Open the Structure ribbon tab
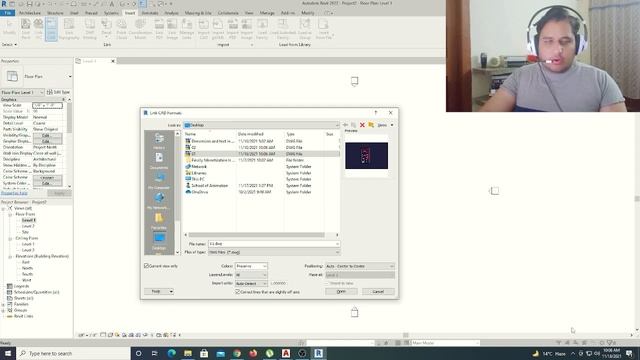 click(x=55, y=13)
